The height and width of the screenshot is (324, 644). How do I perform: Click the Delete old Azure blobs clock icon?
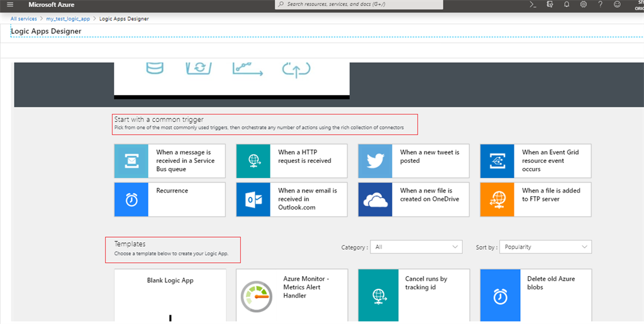pos(500,295)
